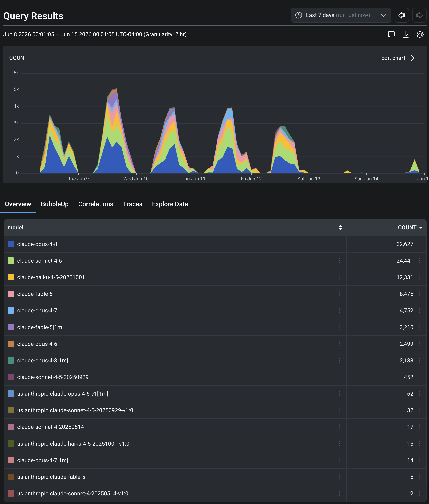Click the blue swatch for claude-opus-4-8
The height and width of the screenshot is (504, 429).
11,244
